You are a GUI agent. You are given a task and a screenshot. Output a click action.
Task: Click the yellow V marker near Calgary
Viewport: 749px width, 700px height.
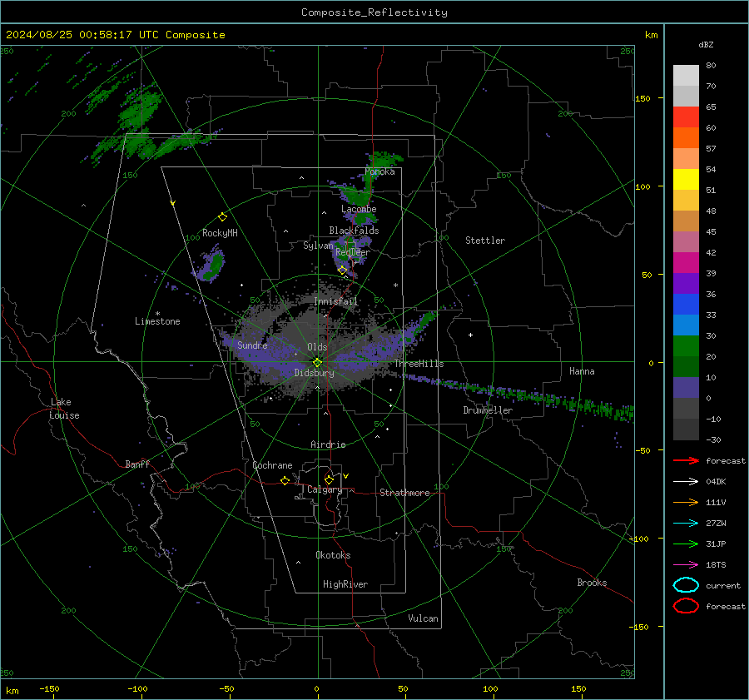346,476
